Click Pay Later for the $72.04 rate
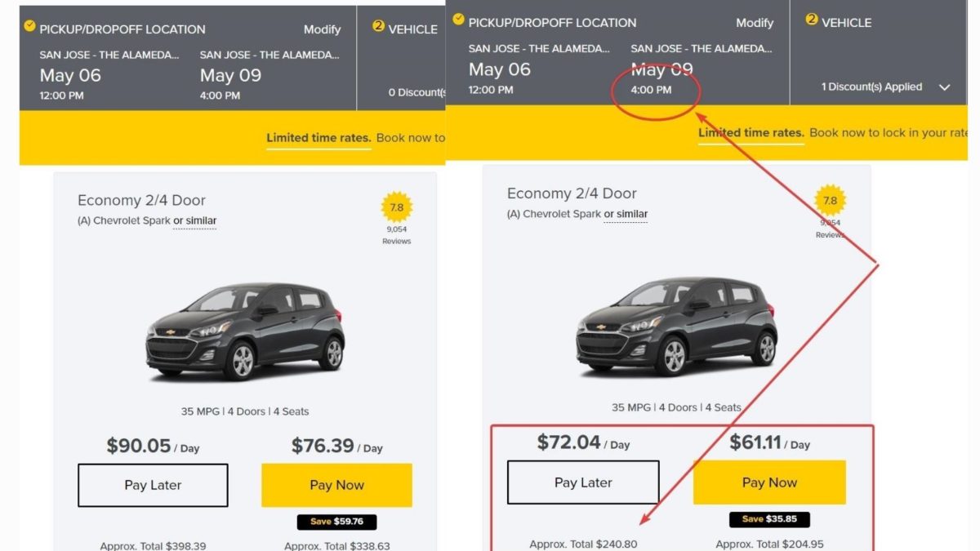Viewport: 980px width, 551px height. (583, 482)
